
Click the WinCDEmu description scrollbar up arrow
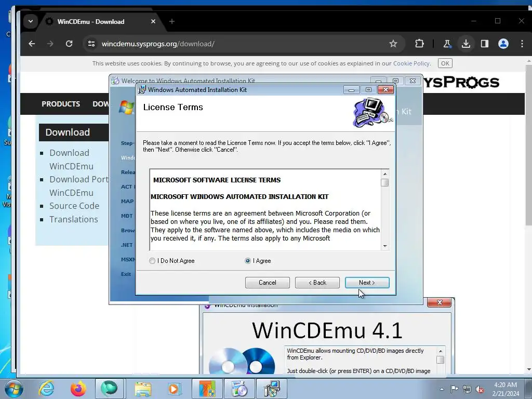tap(441, 351)
